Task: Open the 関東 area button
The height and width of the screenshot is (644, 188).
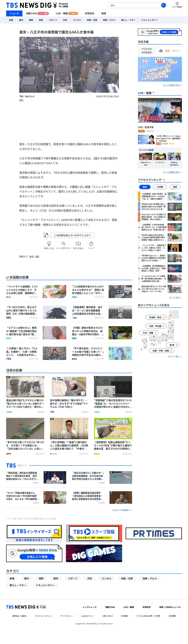Action: (x=173, y=345)
